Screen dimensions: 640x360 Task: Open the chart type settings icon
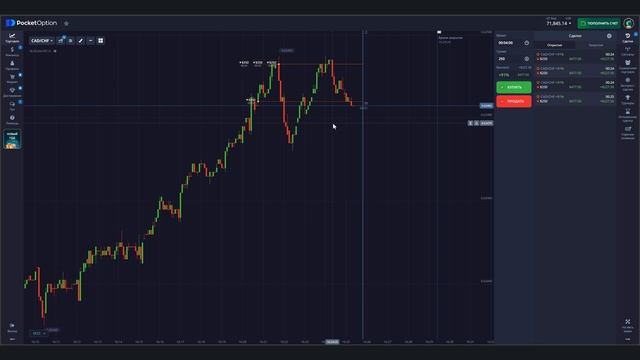(61, 41)
